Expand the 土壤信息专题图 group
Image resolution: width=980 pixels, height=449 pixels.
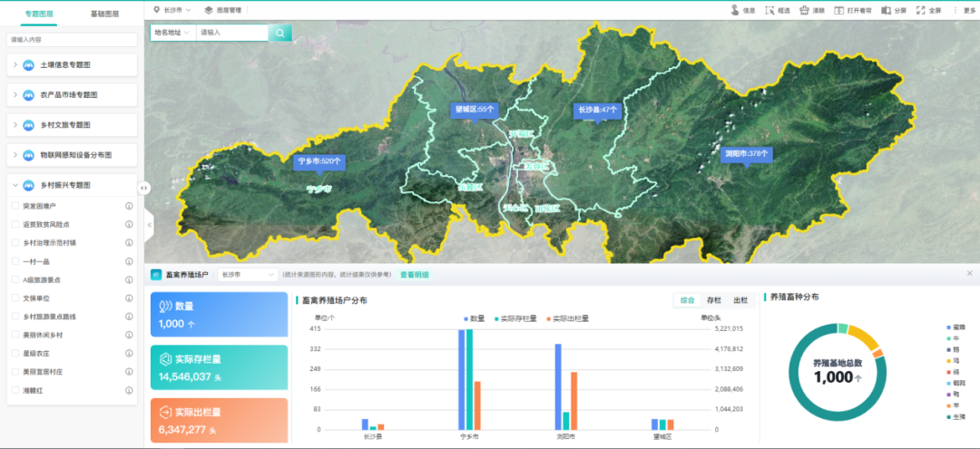point(15,65)
